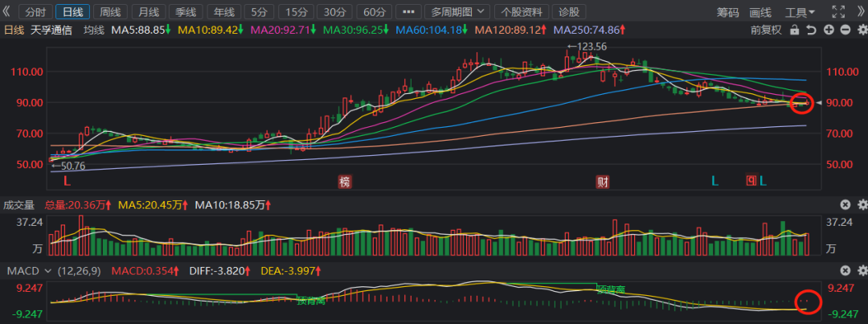Screen dimensions: 868x324
Task: Switch to 分时 intraday tab
Action: 35,12
